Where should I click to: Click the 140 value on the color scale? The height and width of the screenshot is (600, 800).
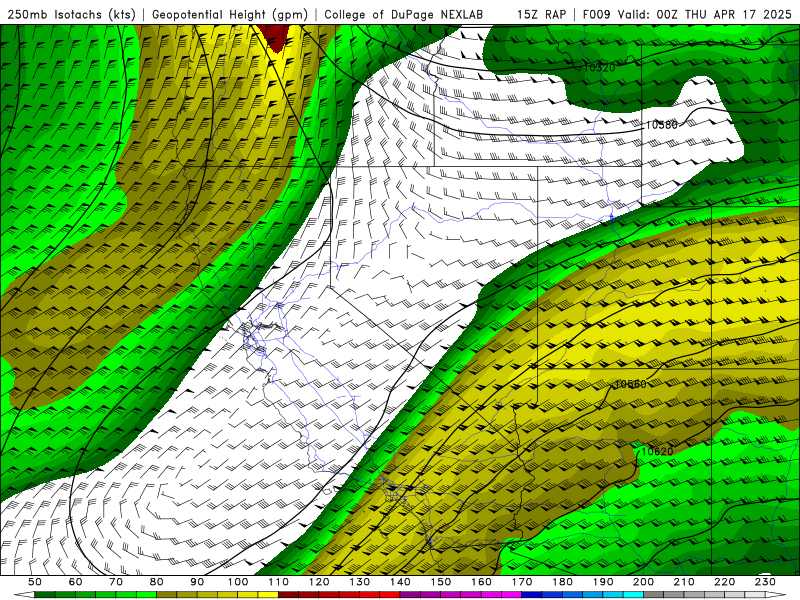coord(401,582)
